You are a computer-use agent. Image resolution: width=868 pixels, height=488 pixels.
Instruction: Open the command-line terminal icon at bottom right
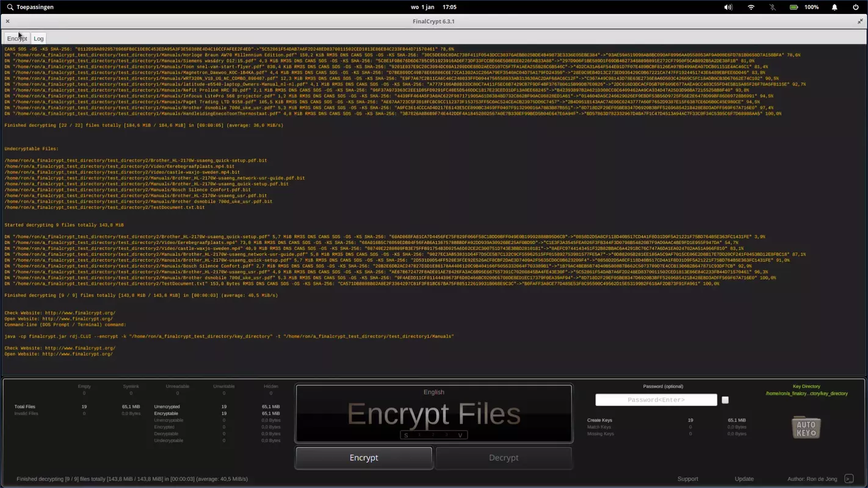(x=848, y=479)
